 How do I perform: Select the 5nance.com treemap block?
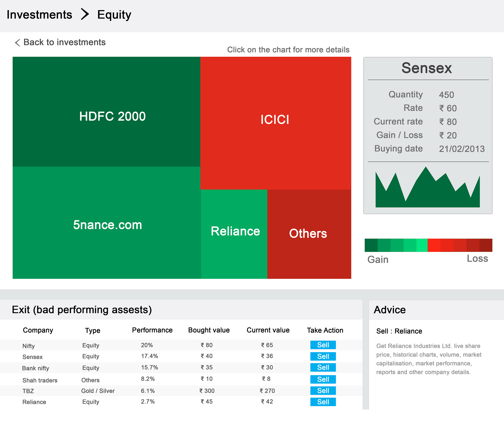point(107,223)
